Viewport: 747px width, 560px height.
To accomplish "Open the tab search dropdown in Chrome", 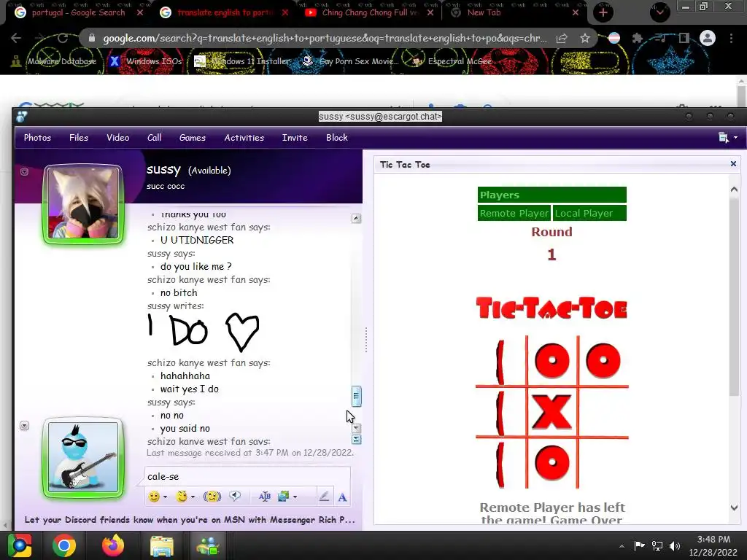I will (659, 12).
